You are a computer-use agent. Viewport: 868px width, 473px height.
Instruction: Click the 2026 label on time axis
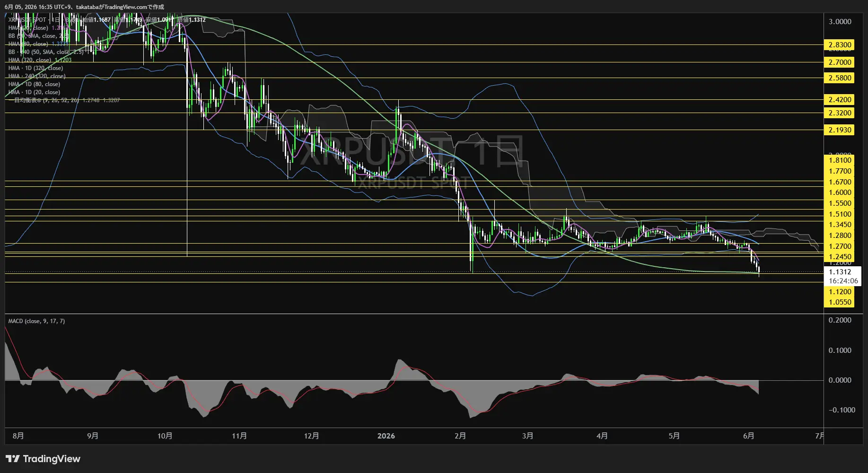[386, 436]
